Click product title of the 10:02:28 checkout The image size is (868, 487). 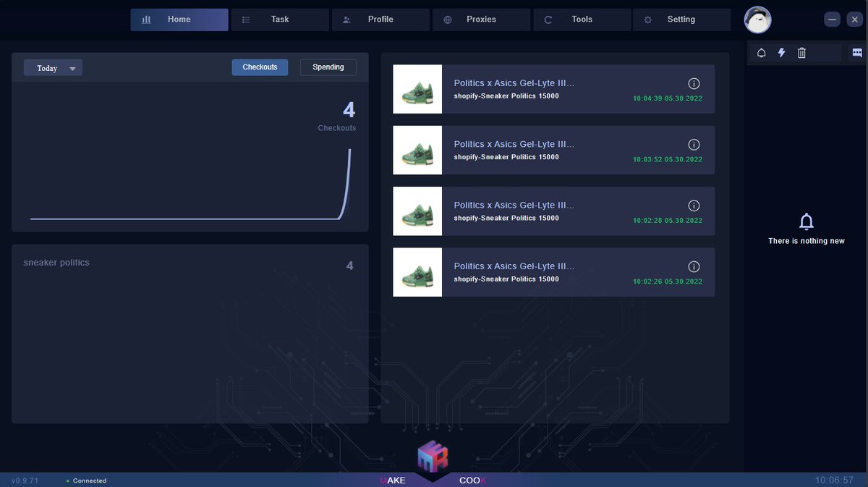tap(514, 205)
